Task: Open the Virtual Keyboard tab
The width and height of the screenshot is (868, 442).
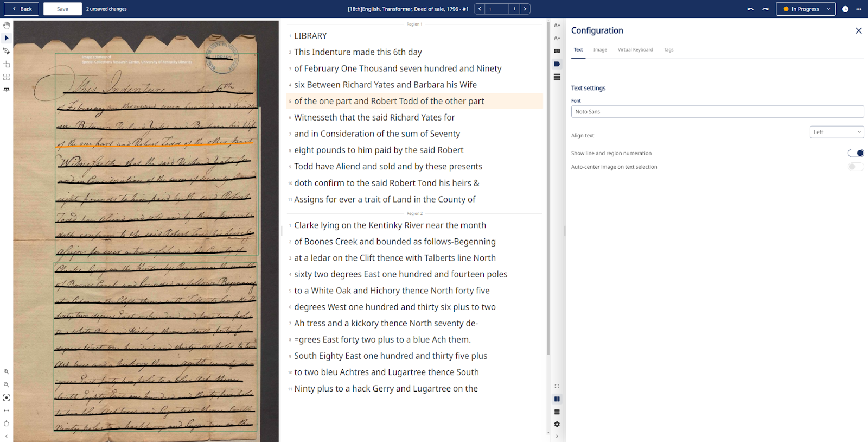Action: [635, 49]
